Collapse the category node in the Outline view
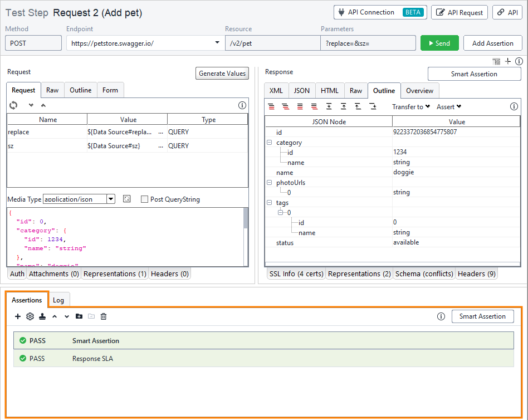 pos(270,143)
